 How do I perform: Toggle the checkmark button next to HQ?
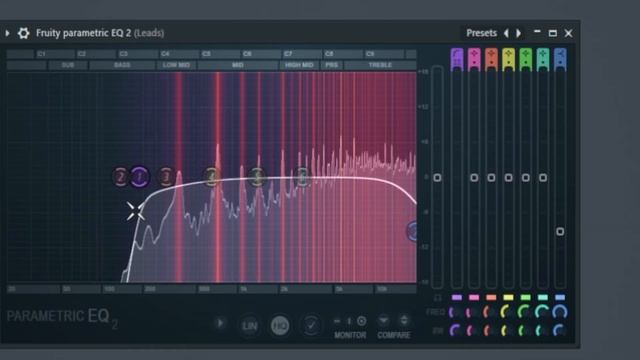click(x=311, y=326)
